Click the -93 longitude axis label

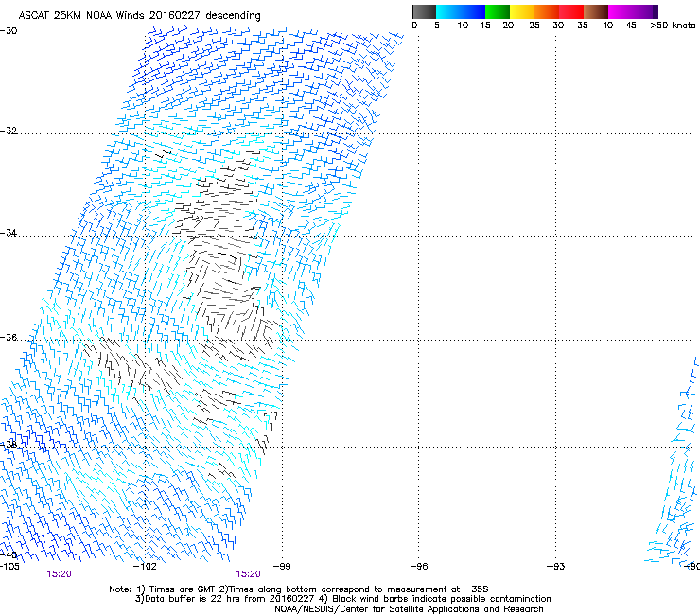[556, 566]
